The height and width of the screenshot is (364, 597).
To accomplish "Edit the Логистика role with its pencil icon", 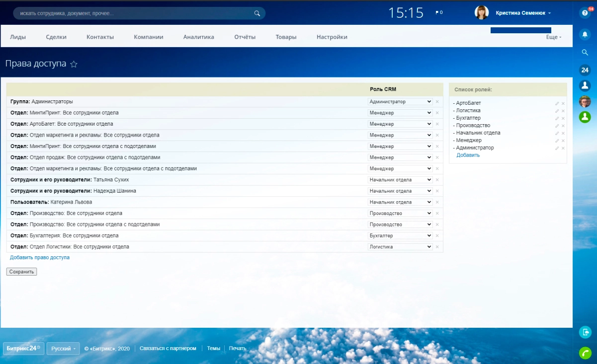I will tap(557, 111).
